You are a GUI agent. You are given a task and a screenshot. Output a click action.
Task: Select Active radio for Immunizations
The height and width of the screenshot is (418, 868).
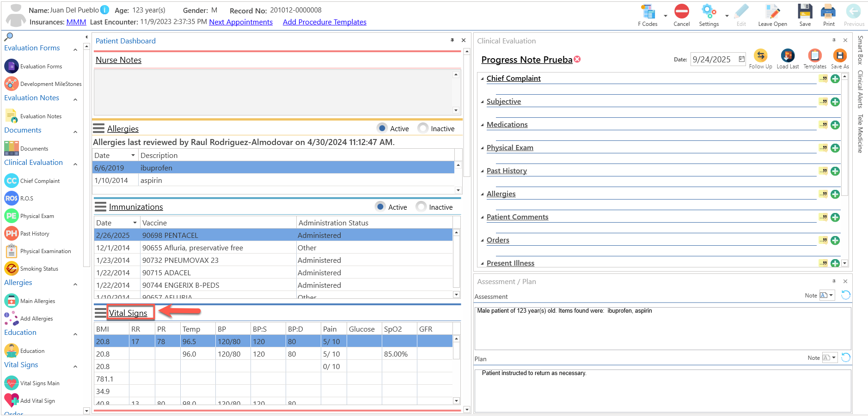(x=380, y=206)
